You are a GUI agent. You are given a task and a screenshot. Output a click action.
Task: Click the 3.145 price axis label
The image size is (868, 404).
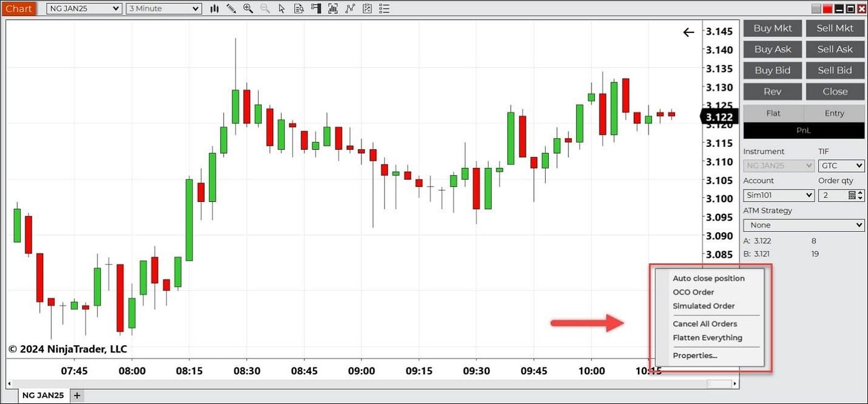point(719,32)
